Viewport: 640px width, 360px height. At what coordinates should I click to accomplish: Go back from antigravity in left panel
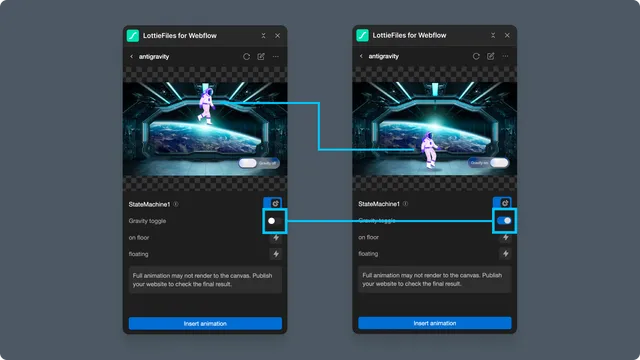point(131,56)
